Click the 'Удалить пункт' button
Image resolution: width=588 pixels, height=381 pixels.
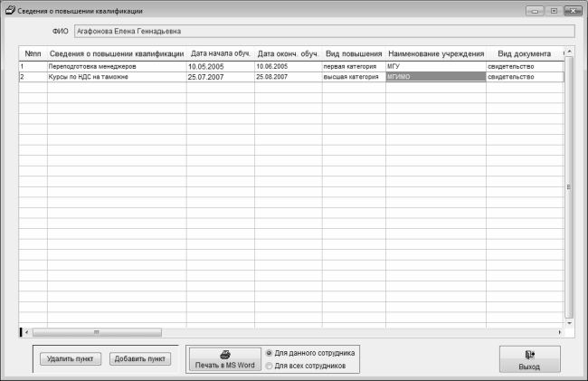coord(71,359)
